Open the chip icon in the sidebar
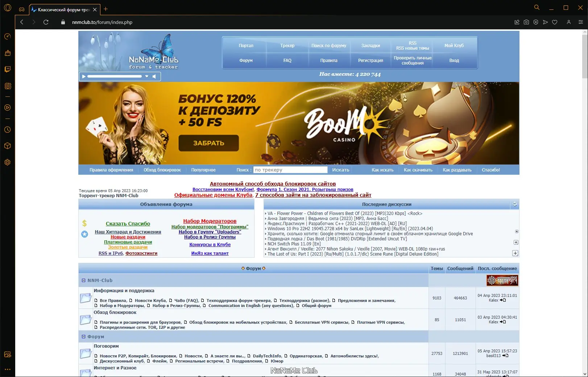 [8, 86]
